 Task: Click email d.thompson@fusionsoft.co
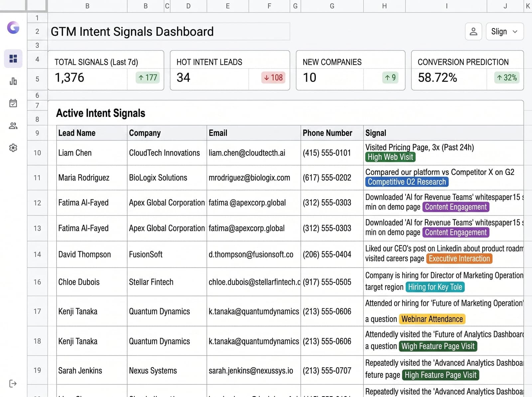tap(251, 254)
